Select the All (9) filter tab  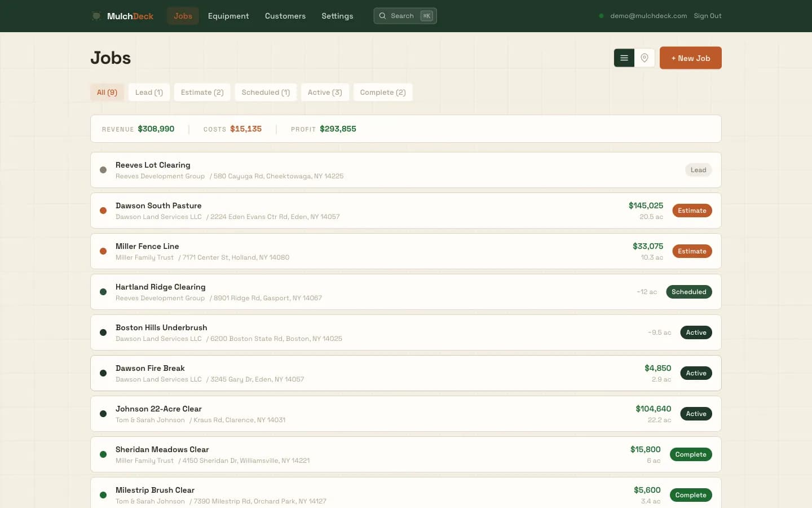107,93
